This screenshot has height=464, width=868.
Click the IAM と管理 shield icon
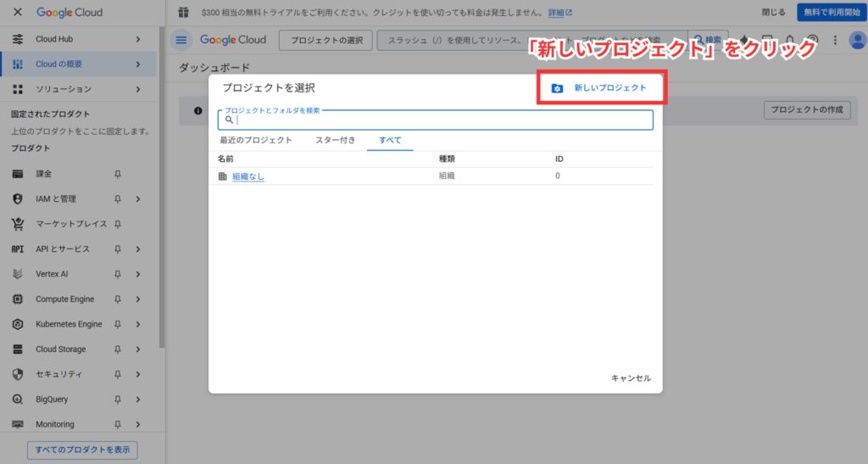coord(18,198)
